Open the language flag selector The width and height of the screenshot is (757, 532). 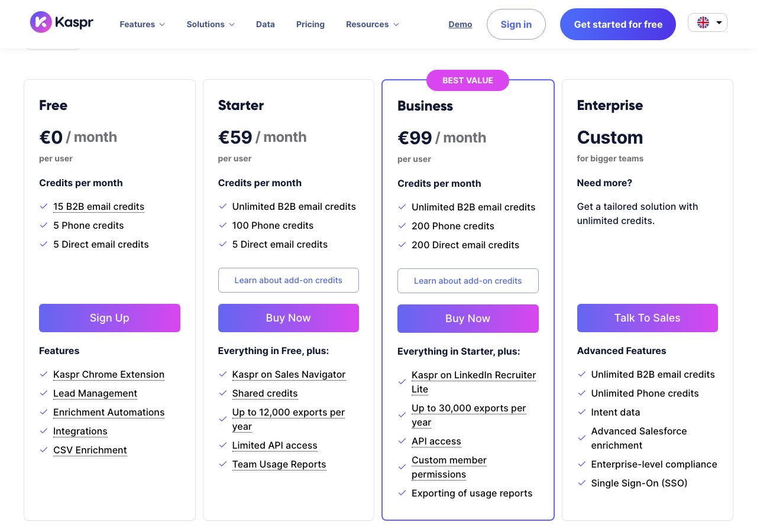(x=707, y=22)
